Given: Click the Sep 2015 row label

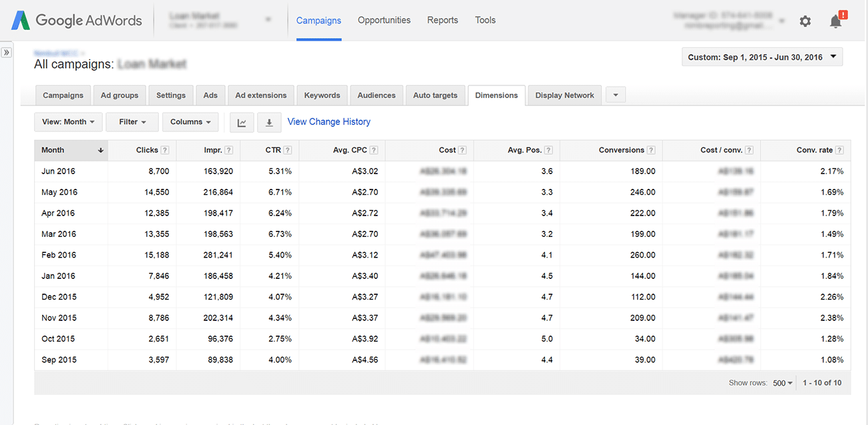Looking at the screenshot, I should 59,360.
